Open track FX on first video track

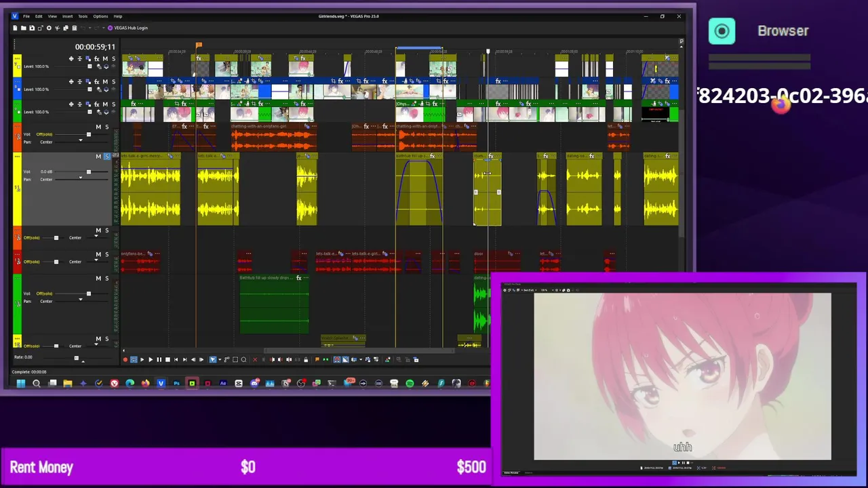tap(97, 59)
